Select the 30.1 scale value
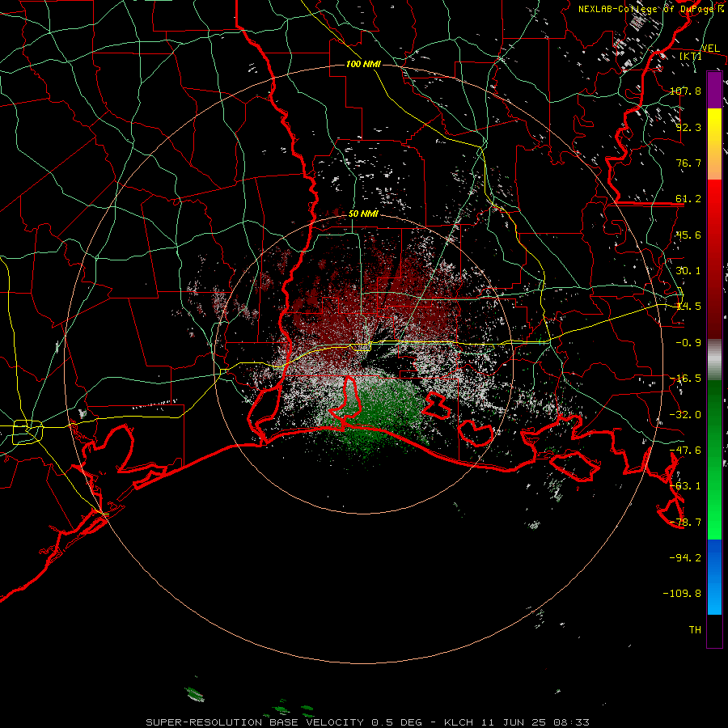 pos(688,271)
